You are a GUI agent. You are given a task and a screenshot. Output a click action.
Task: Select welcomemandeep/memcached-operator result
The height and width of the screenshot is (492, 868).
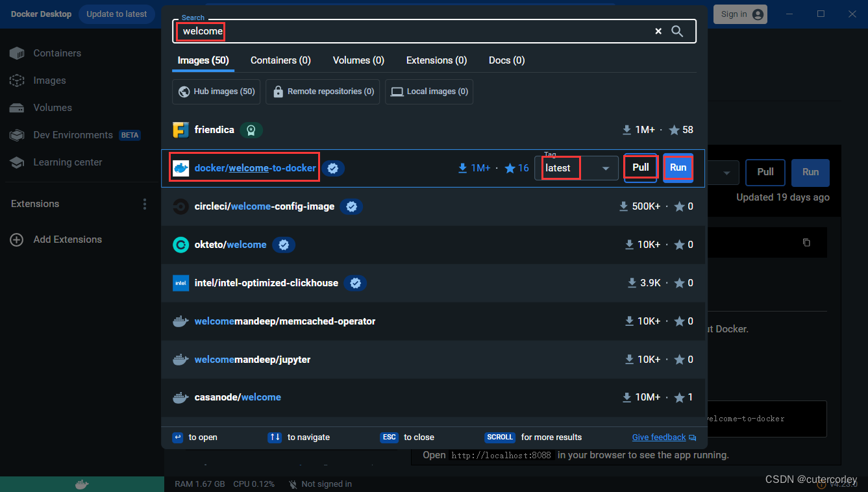coord(433,321)
